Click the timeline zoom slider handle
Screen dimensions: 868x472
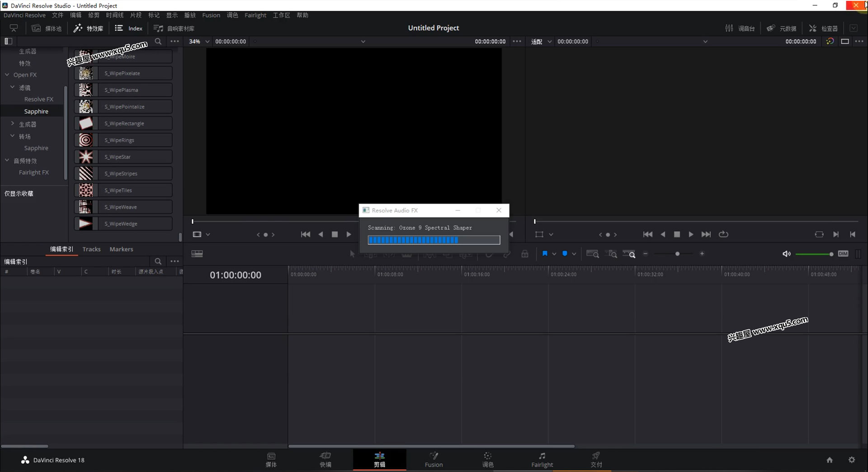tap(677, 254)
